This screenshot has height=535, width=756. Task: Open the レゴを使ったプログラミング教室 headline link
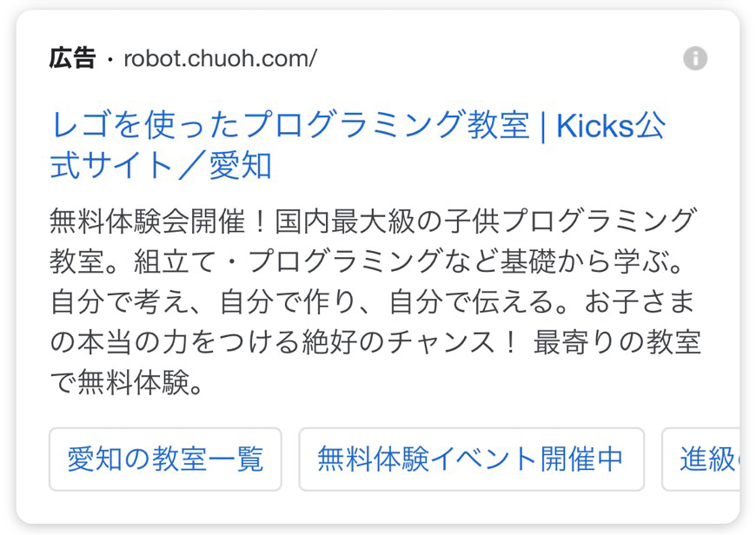[290, 126]
